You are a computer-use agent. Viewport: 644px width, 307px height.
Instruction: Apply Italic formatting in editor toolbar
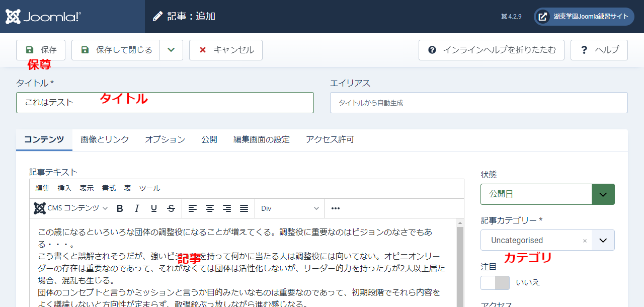137,208
